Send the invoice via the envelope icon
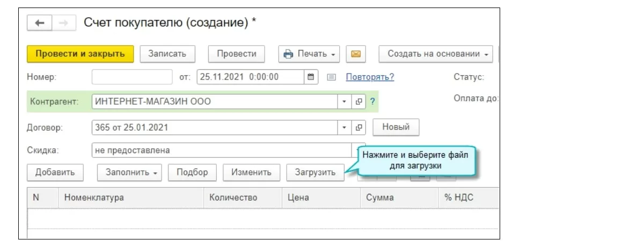The image size is (644, 247). pos(355,54)
